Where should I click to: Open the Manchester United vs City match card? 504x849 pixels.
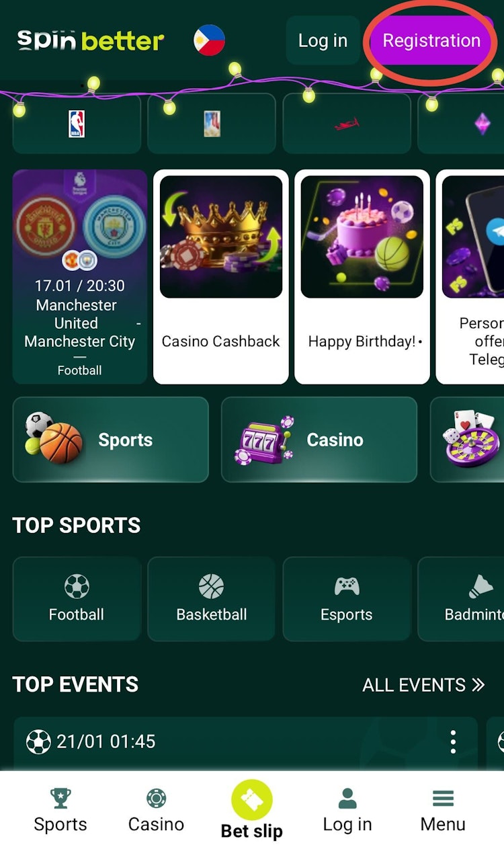[x=80, y=276]
